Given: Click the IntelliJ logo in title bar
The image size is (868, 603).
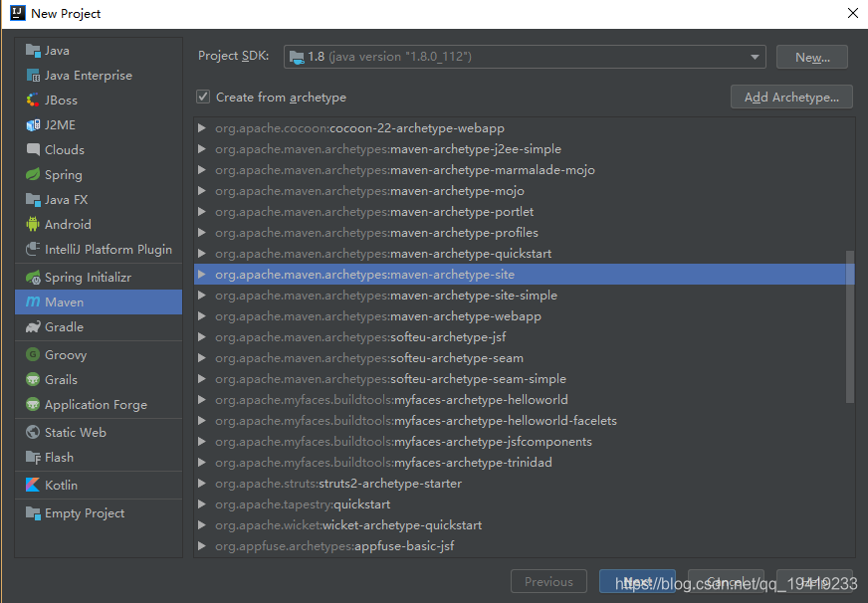Looking at the screenshot, I should click(x=18, y=13).
